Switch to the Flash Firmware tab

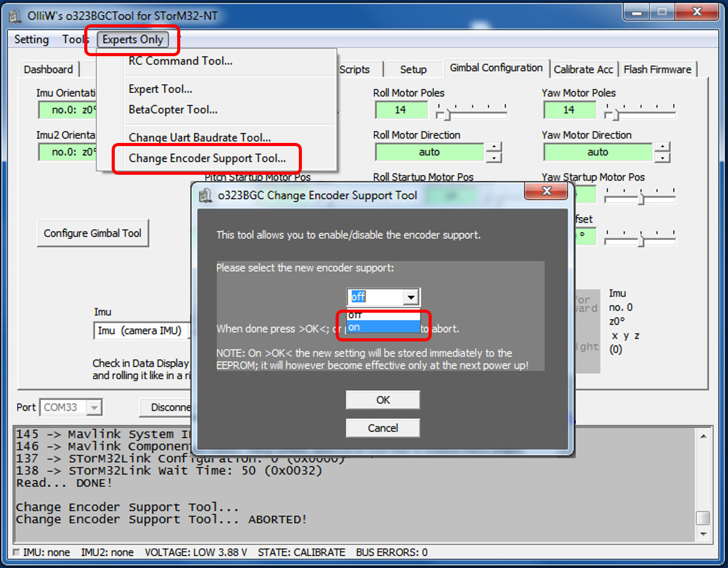pos(657,69)
